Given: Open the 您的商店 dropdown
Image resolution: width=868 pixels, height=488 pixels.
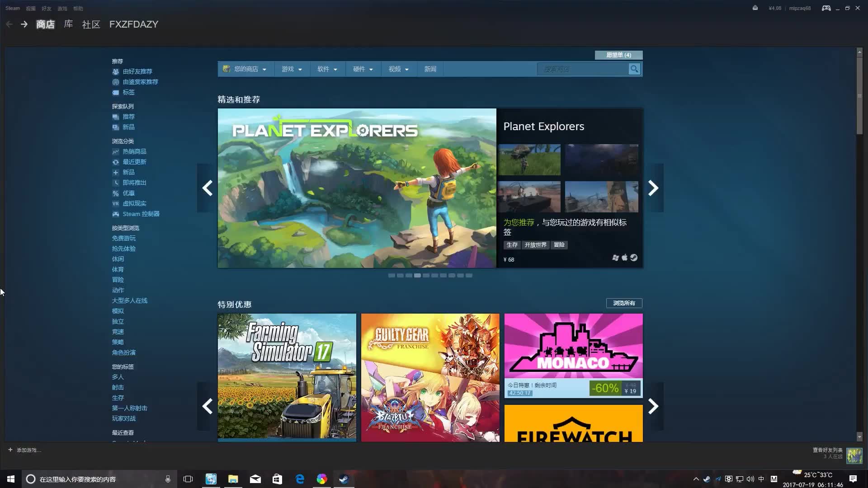Looking at the screenshot, I should (x=245, y=69).
